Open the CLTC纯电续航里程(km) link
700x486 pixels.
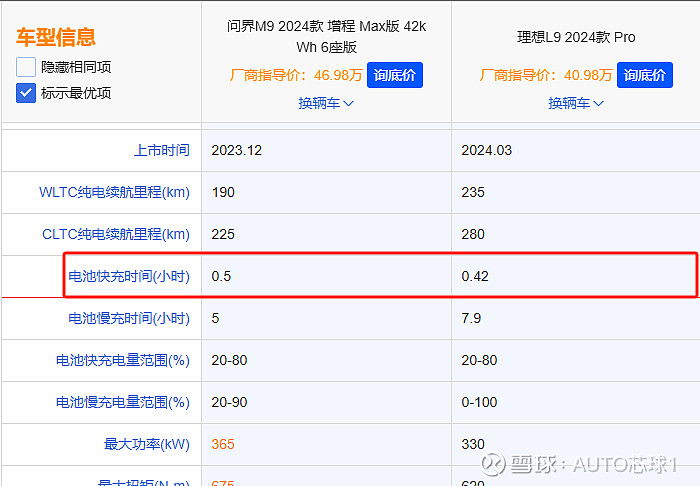pyautogui.click(x=116, y=234)
